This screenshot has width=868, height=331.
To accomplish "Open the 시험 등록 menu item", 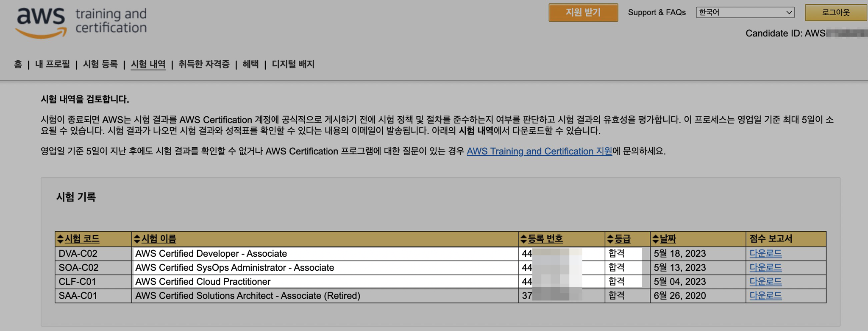I will 100,64.
